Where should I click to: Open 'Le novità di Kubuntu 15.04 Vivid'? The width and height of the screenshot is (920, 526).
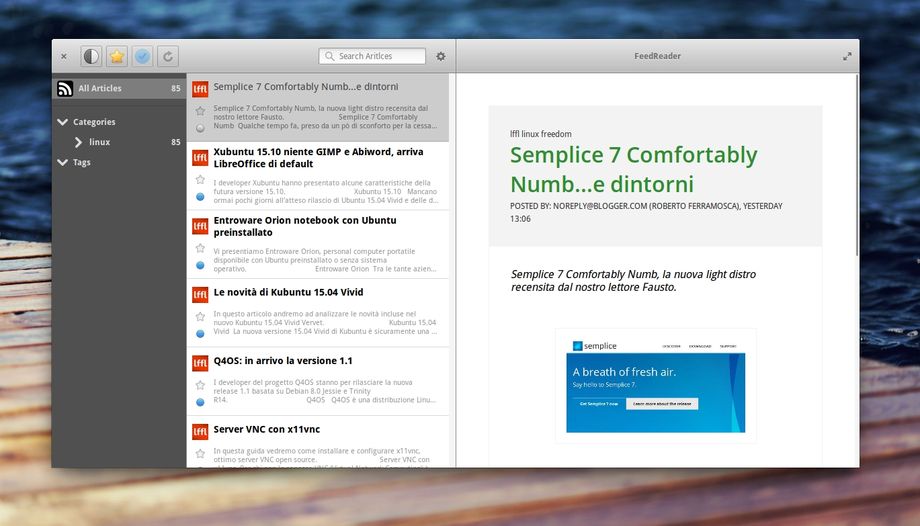(x=317, y=313)
